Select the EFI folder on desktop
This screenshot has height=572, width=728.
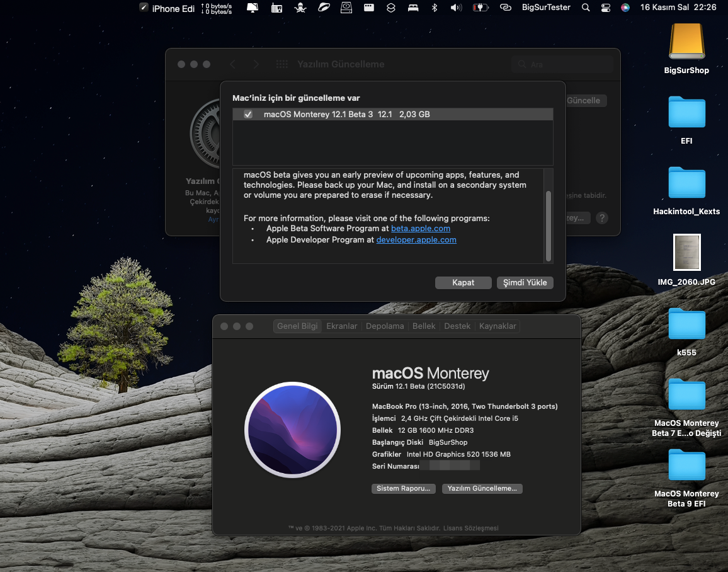pos(686,113)
